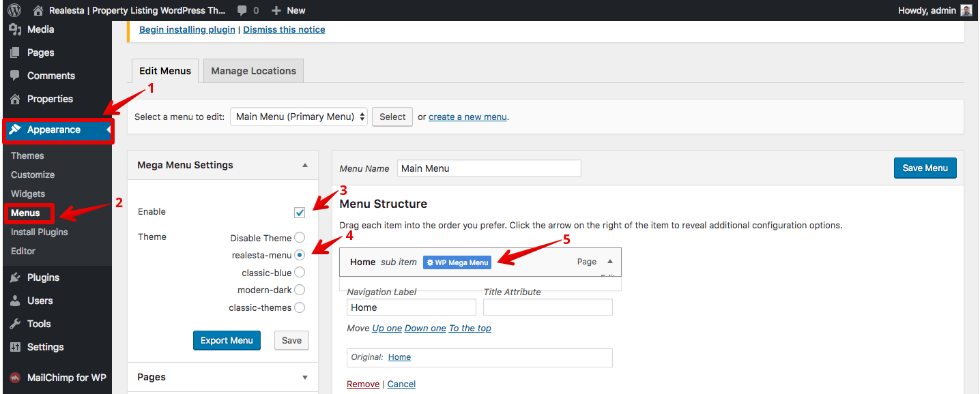Switch to the Manage Locations tab
Screen dimensions: 980x394
tap(254, 71)
